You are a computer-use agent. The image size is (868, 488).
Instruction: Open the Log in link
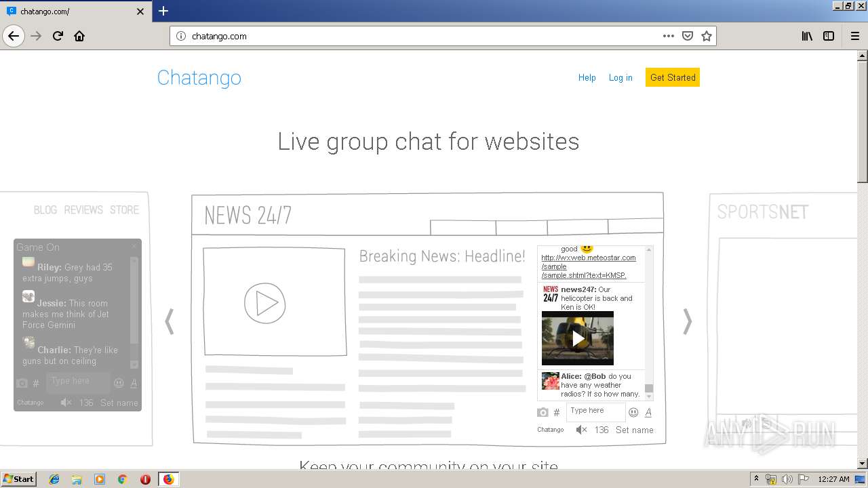pyautogui.click(x=620, y=78)
